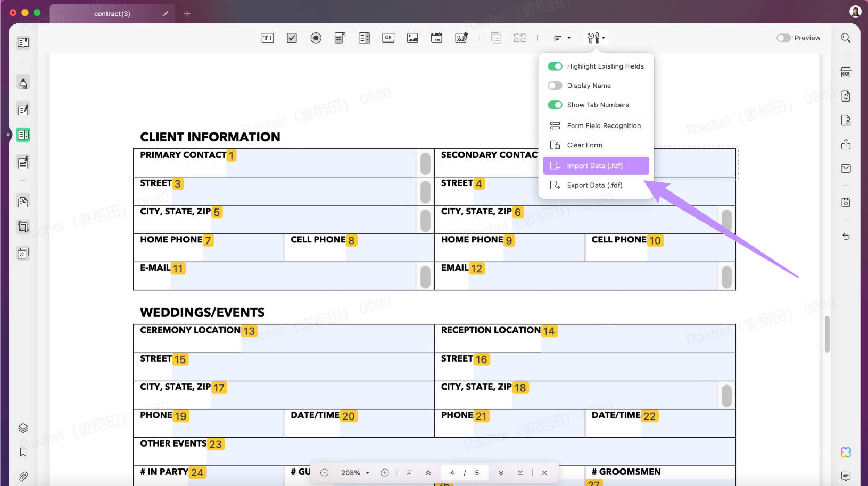Click the zoom out minus button
The width and height of the screenshot is (868, 486).
(325, 473)
